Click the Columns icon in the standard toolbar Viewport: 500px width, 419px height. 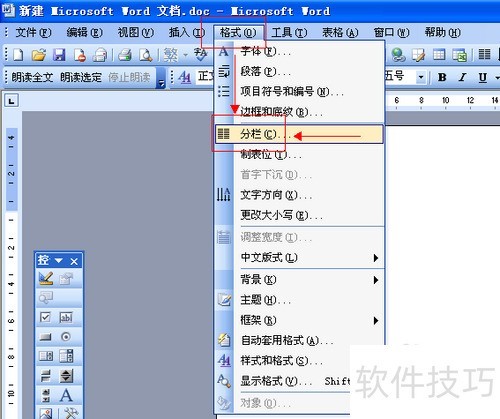click(x=484, y=54)
